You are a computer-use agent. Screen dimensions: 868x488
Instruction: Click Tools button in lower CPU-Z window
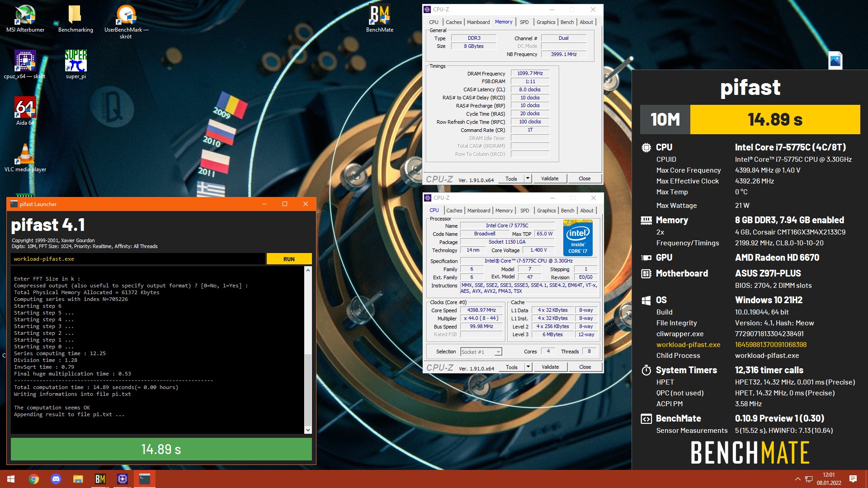[x=512, y=367]
